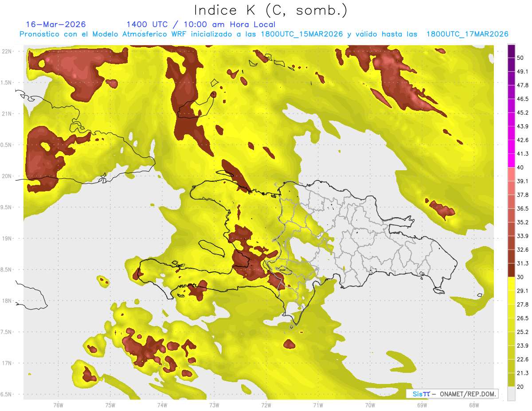
Task: Click the latitude label '22N'
Action: click(x=6, y=51)
